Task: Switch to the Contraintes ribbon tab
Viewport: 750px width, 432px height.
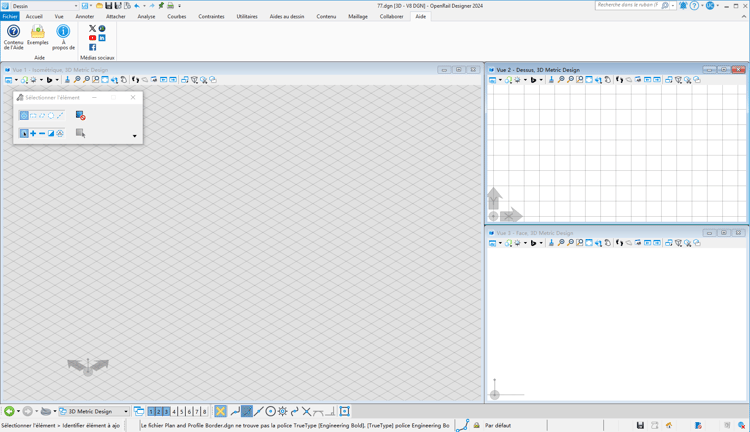Action: [211, 16]
